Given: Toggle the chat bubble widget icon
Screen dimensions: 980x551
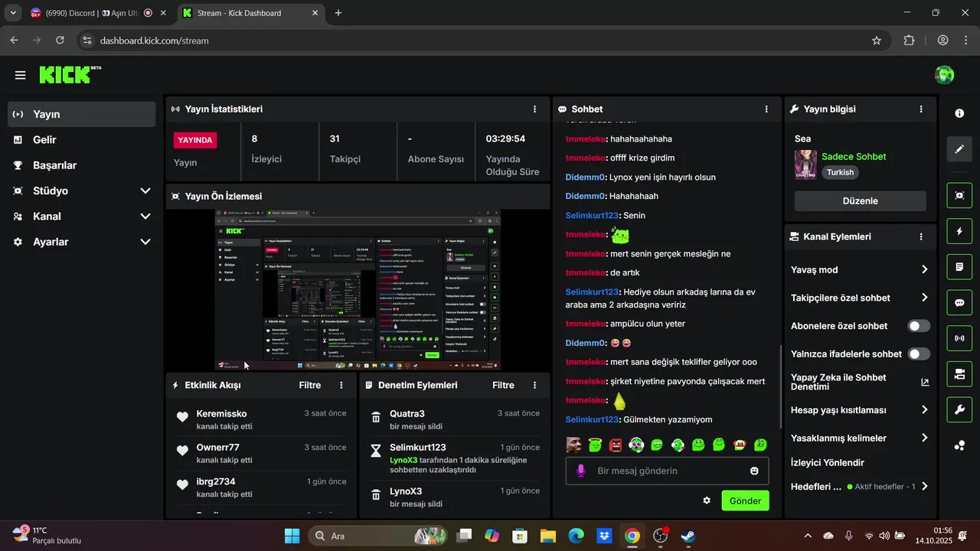Looking at the screenshot, I should 959,302.
